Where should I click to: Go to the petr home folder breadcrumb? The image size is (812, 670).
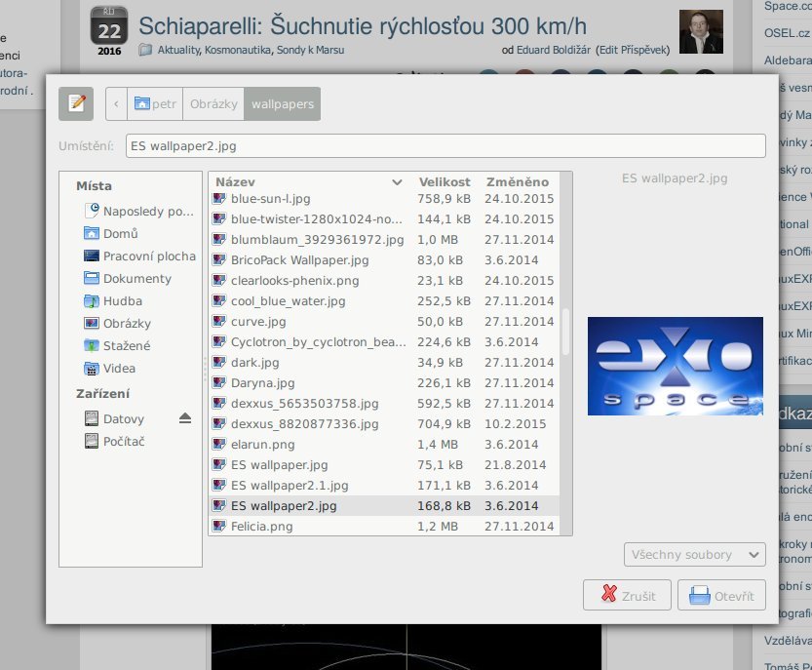[x=155, y=103]
